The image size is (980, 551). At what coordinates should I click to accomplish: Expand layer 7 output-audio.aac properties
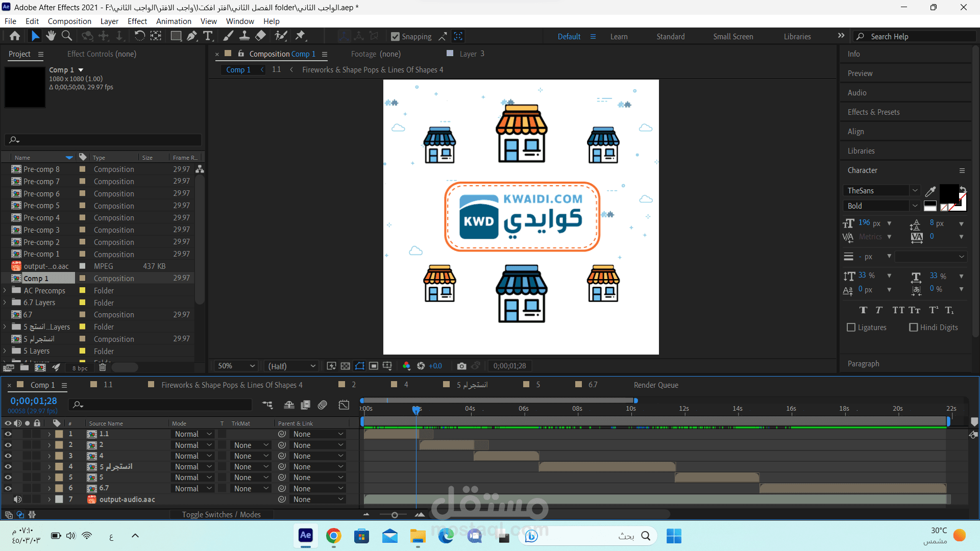click(x=50, y=499)
